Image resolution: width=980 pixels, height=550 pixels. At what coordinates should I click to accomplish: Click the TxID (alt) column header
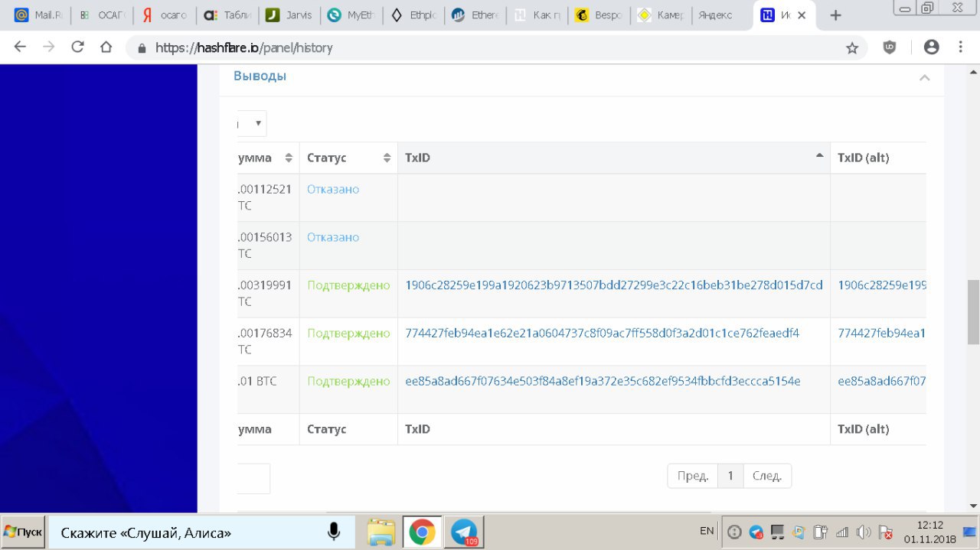coord(878,158)
